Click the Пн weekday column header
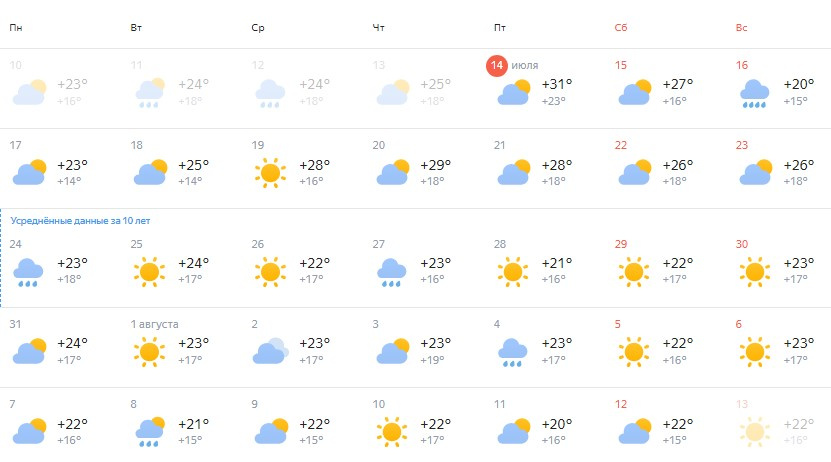This screenshot has height=462, width=831. (15, 27)
